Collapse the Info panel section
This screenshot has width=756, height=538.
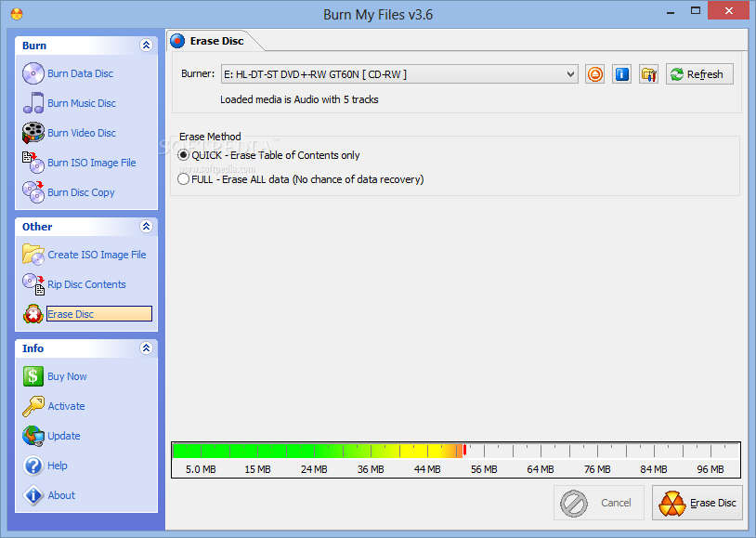point(146,348)
